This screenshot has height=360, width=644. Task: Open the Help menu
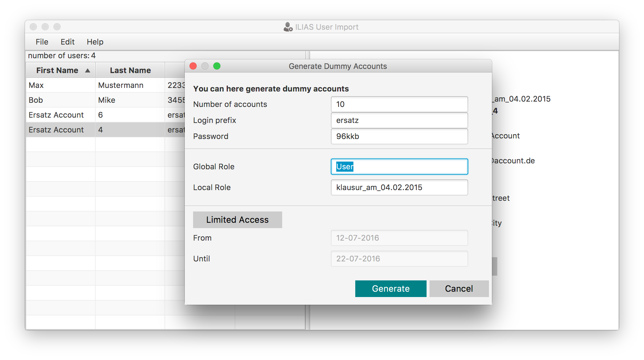(x=95, y=42)
